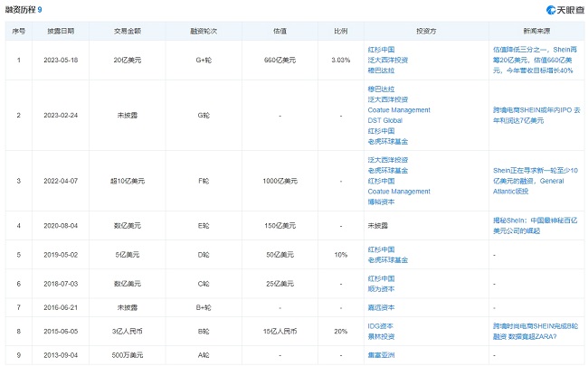Click the 融资轮次 column header
The image size is (588, 366).
tap(204, 31)
